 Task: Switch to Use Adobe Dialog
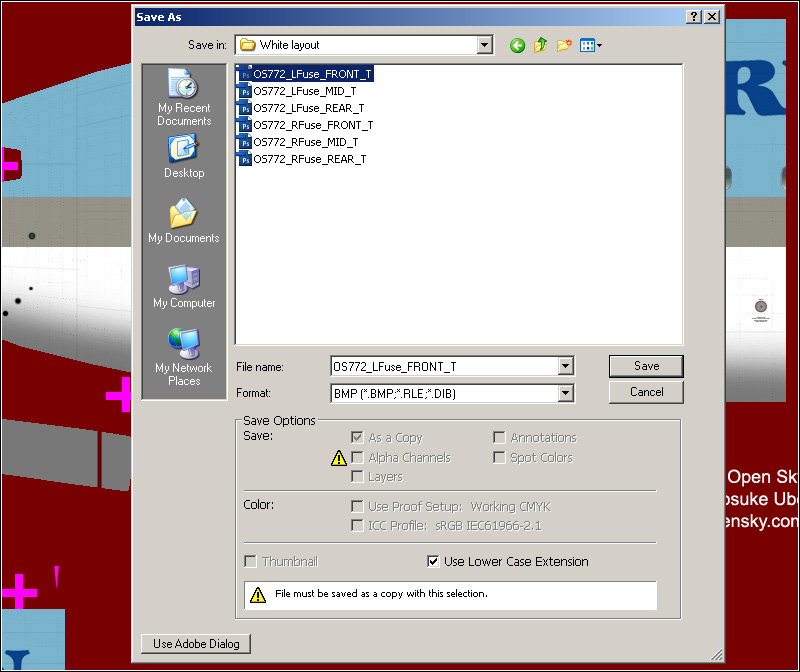[x=196, y=644]
